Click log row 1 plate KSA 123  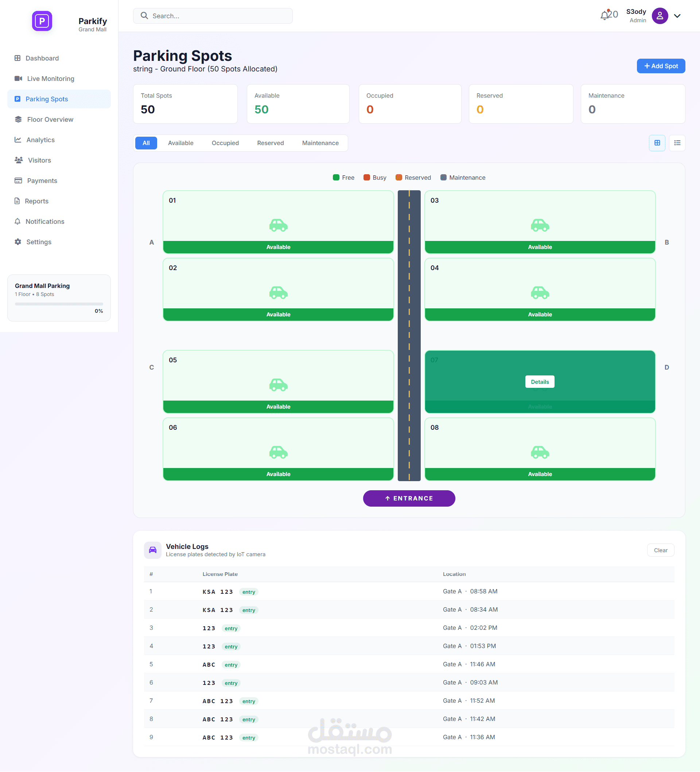click(x=218, y=592)
